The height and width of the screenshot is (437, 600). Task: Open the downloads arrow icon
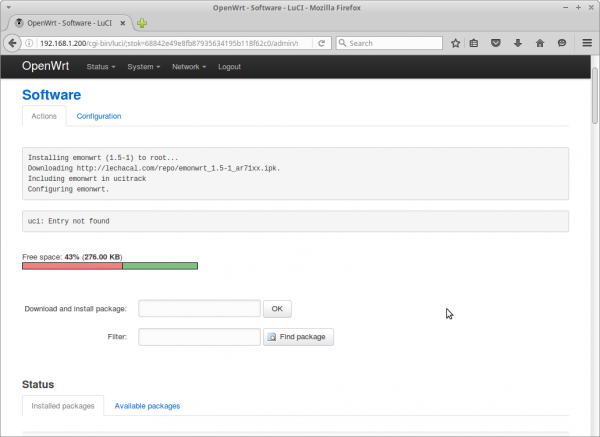[x=518, y=43]
